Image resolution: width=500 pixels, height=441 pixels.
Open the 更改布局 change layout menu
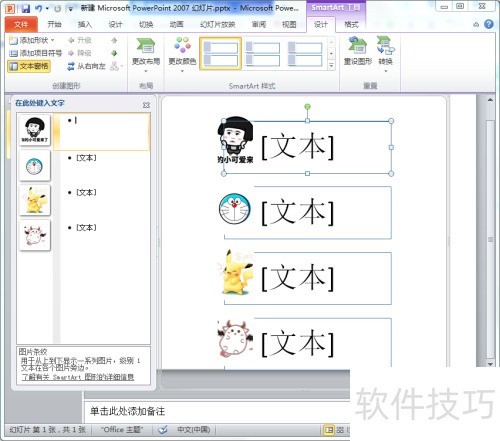146,55
